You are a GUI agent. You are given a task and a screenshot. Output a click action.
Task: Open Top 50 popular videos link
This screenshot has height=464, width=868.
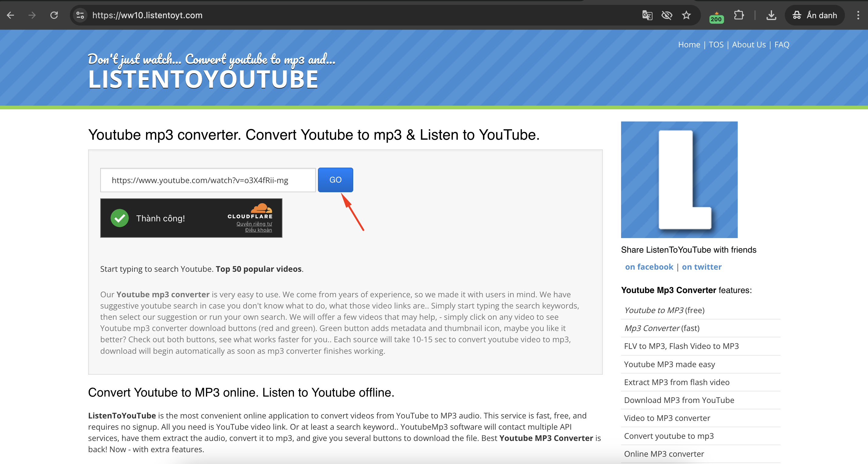point(258,269)
